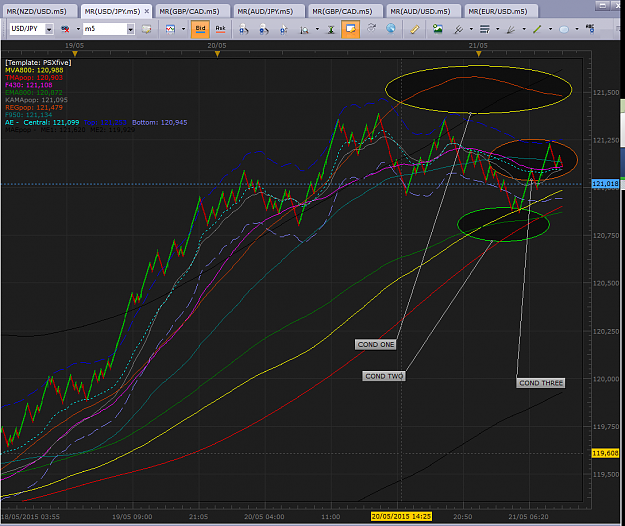
Task: Click the remove-instrument icon with red X
Action: click(x=65, y=29)
